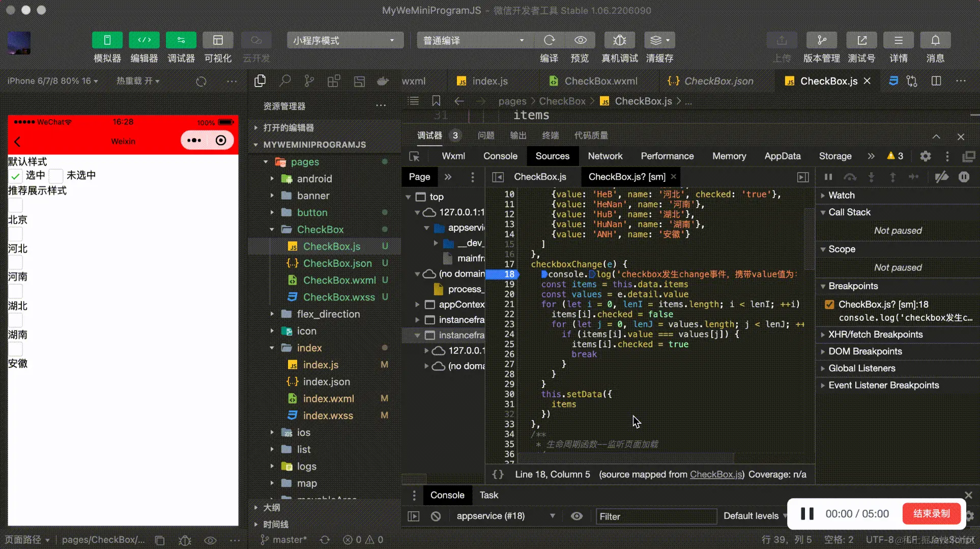This screenshot has width=980, height=549.
Task: Click the compile (编译) refresh icon
Action: [549, 40]
